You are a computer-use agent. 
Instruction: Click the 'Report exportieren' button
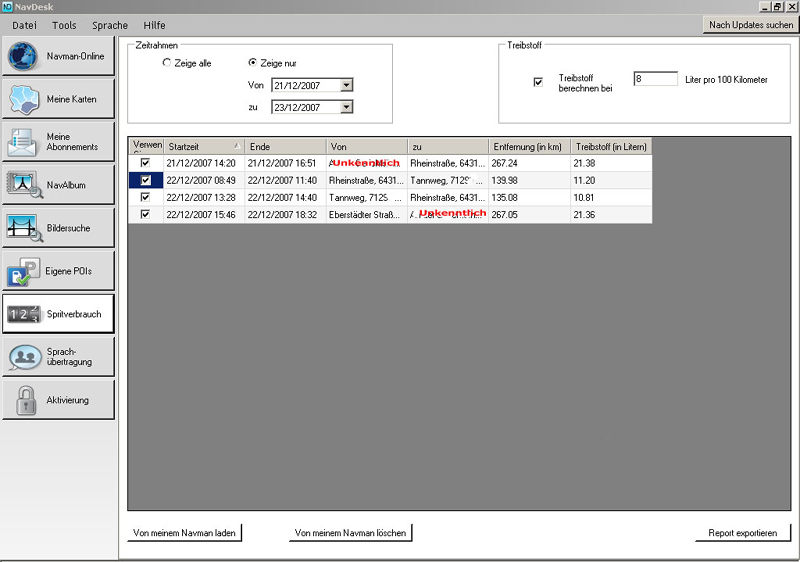pyautogui.click(x=742, y=533)
